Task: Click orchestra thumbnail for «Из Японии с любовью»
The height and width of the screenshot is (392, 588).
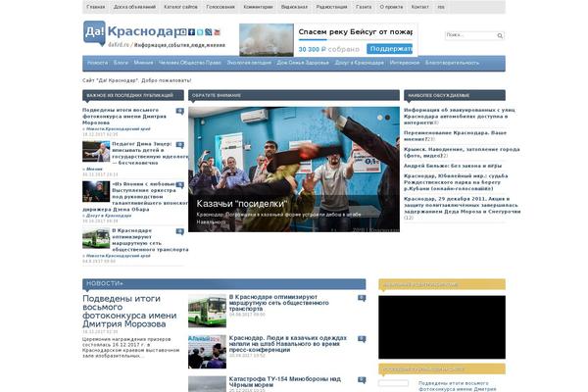Action: pos(96,191)
